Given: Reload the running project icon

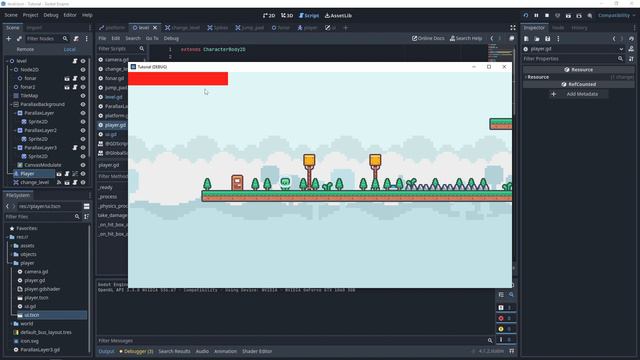Looking at the screenshot, I should coord(526,16).
